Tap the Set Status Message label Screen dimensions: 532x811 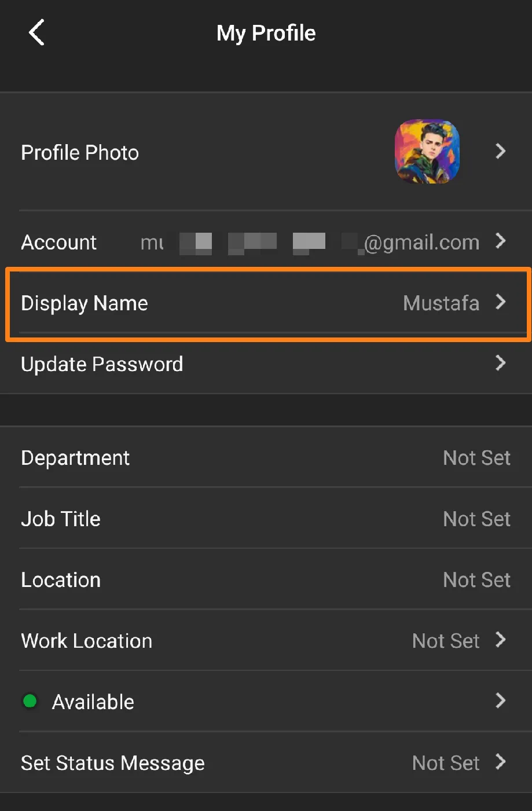click(113, 763)
